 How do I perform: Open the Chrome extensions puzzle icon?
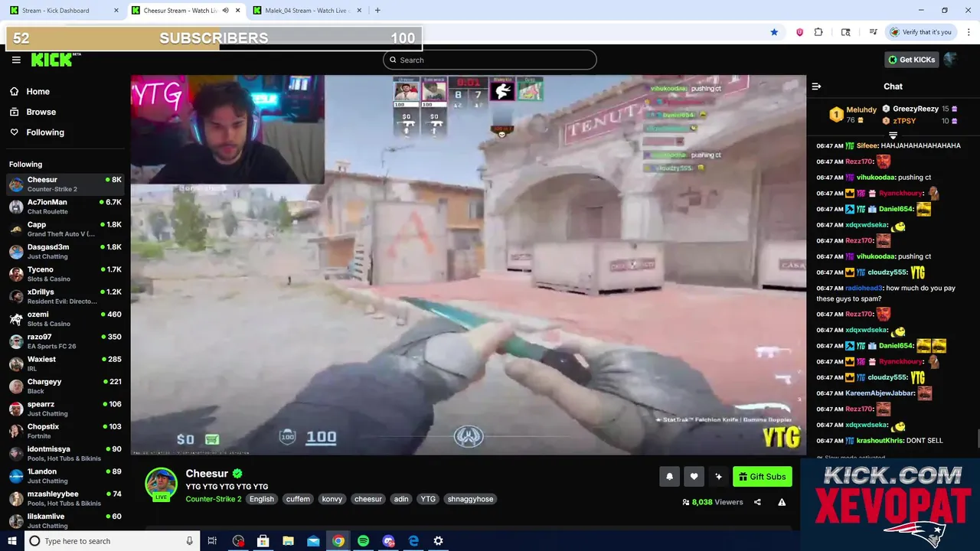click(818, 32)
